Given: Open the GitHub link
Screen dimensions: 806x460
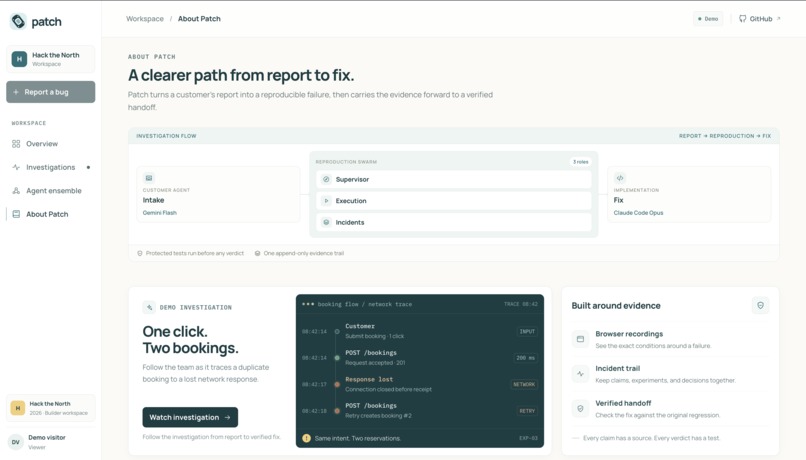Looking at the screenshot, I should [x=760, y=19].
